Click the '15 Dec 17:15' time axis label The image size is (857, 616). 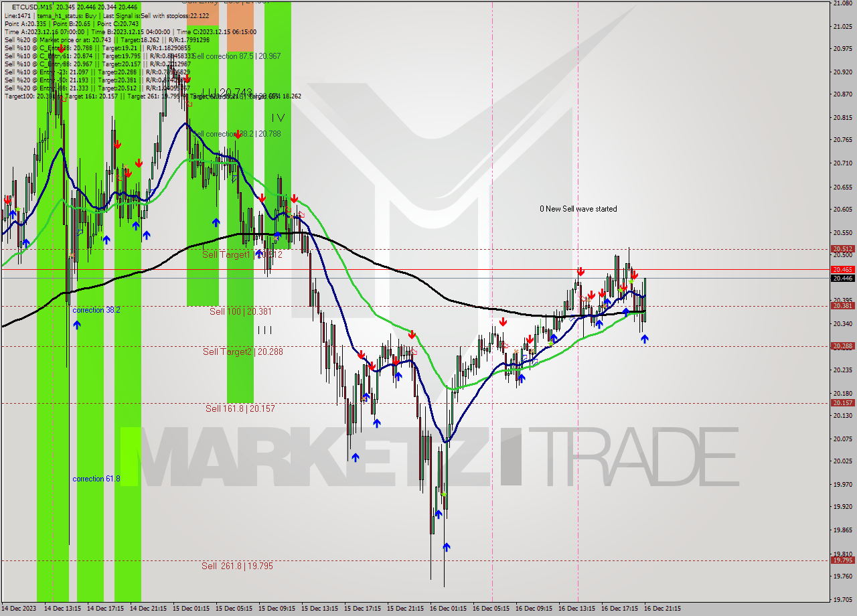(362, 609)
